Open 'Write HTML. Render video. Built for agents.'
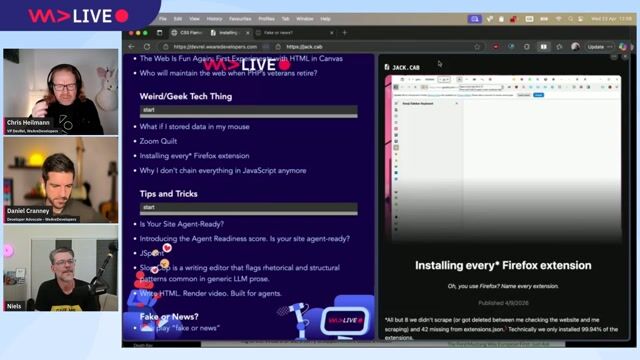Screen dimensions: 640x360 click(210, 293)
